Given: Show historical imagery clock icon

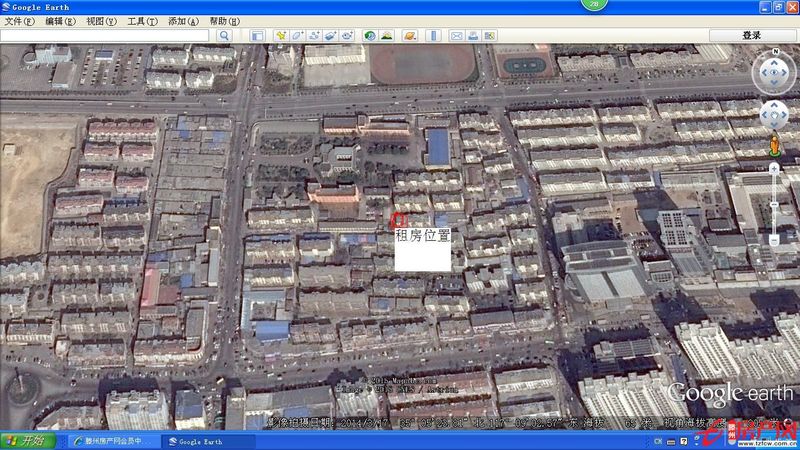Looking at the screenshot, I should coord(370,36).
